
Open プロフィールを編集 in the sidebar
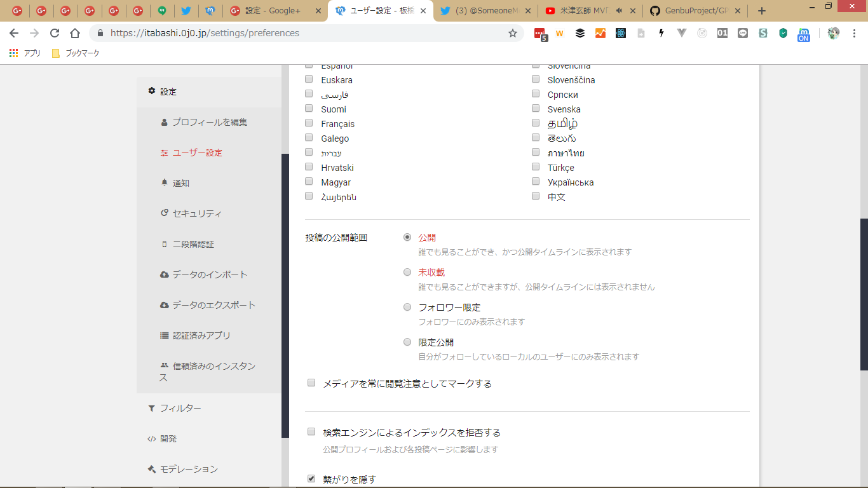[210, 122]
